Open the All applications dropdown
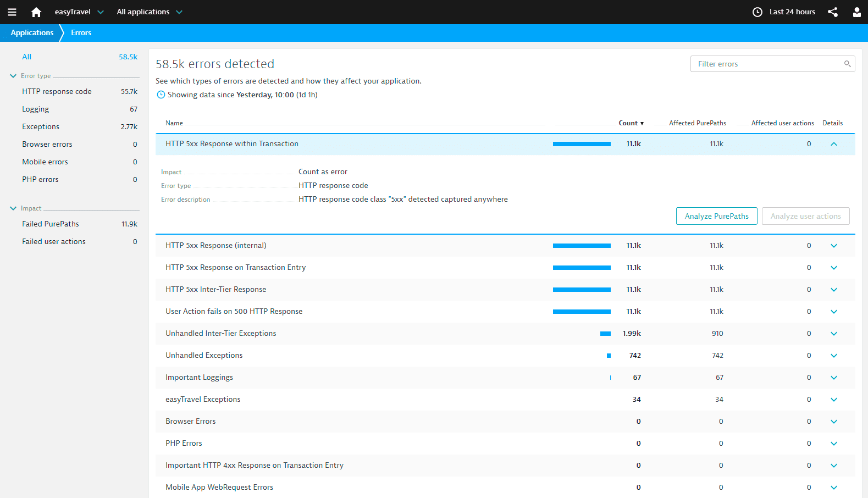868x498 pixels. tap(150, 12)
